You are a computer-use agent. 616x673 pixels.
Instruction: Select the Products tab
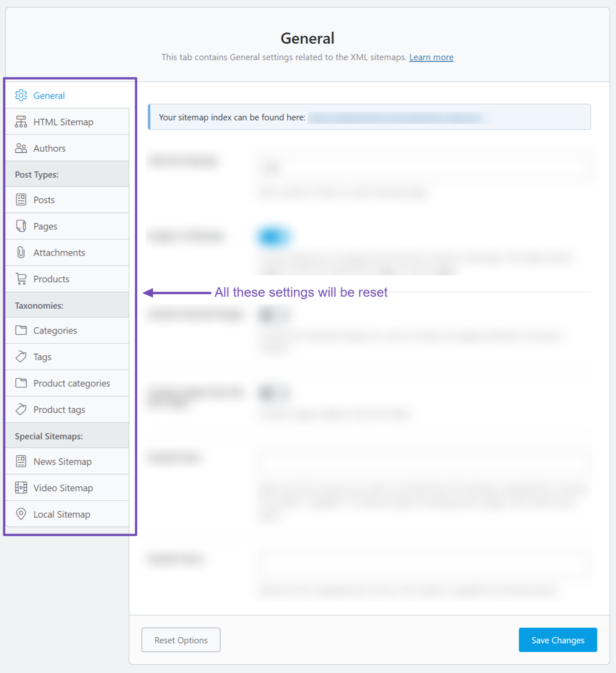click(67, 279)
